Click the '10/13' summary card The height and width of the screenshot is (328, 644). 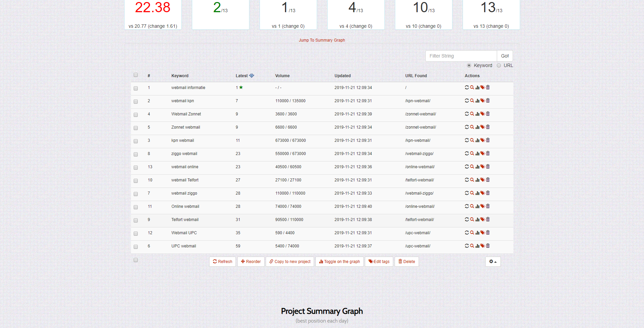click(424, 15)
